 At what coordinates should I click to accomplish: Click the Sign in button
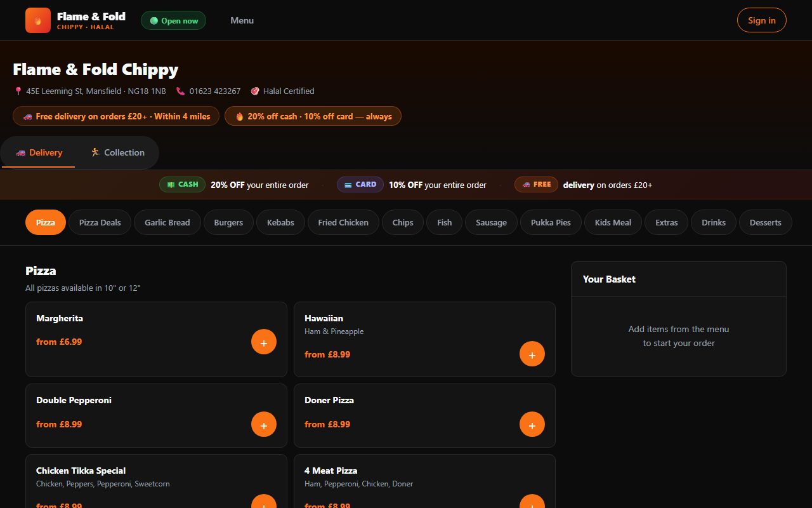tap(762, 20)
